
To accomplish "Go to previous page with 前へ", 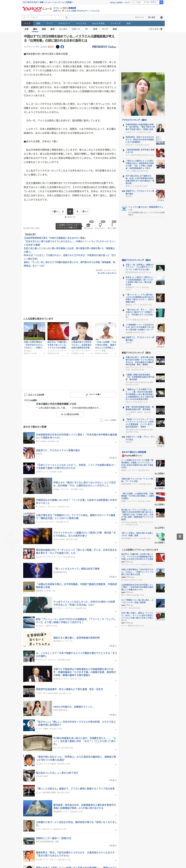I will coord(55,212).
